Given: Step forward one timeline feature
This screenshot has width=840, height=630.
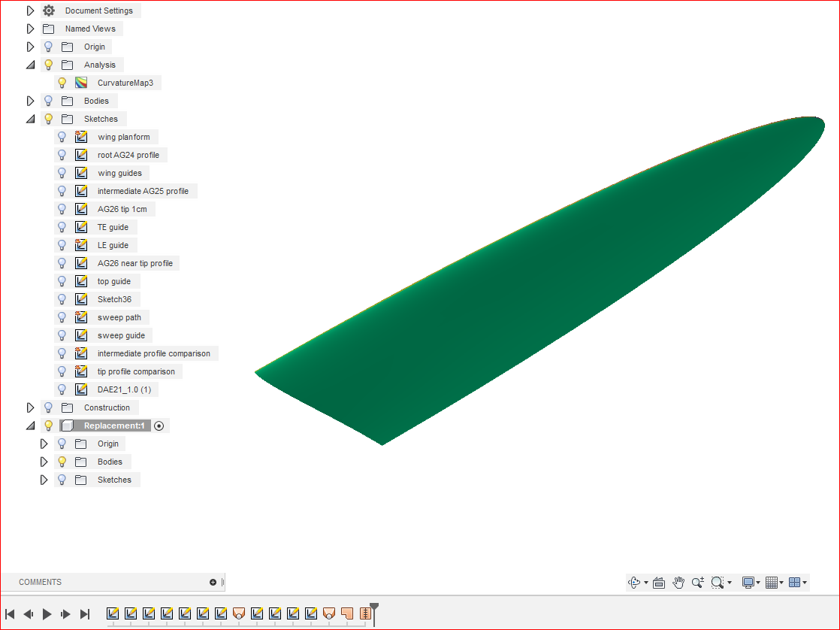Looking at the screenshot, I should click(x=65, y=614).
